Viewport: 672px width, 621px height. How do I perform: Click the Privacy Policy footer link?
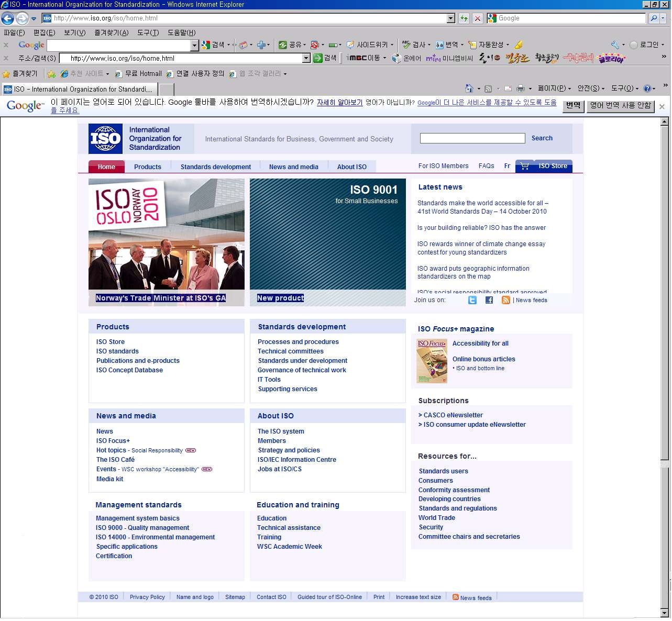pyautogui.click(x=147, y=597)
